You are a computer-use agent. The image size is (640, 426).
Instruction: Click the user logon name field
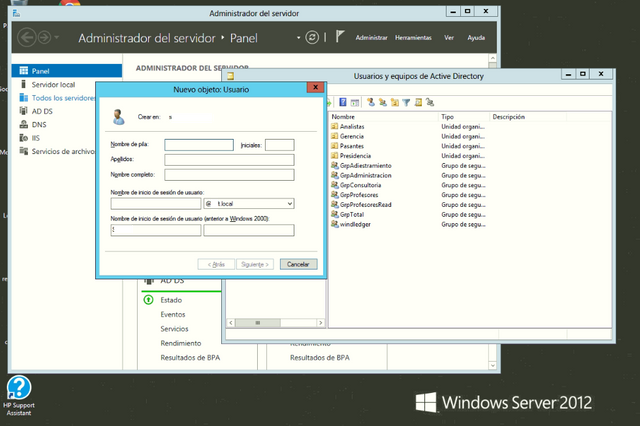pos(156,204)
